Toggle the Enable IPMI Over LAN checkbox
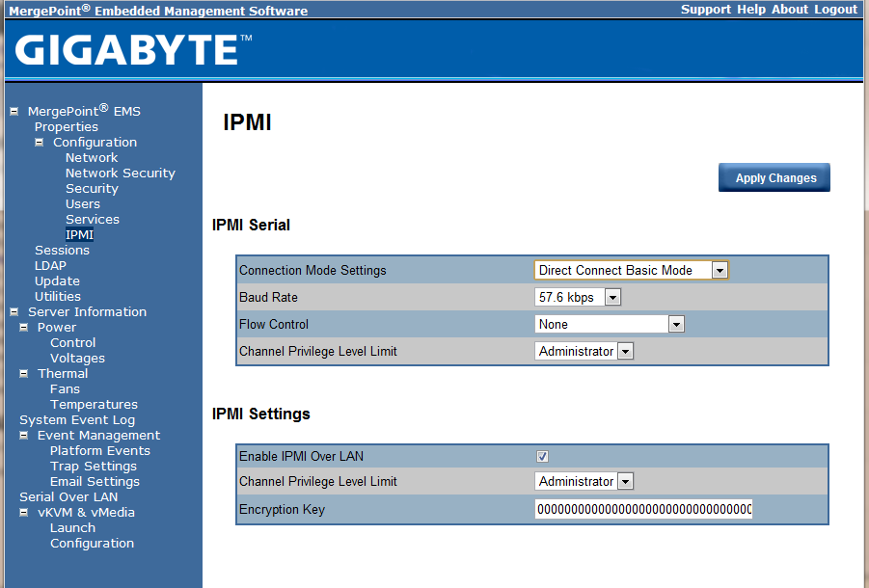The width and height of the screenshot is (869, 588). pos(543,456)
